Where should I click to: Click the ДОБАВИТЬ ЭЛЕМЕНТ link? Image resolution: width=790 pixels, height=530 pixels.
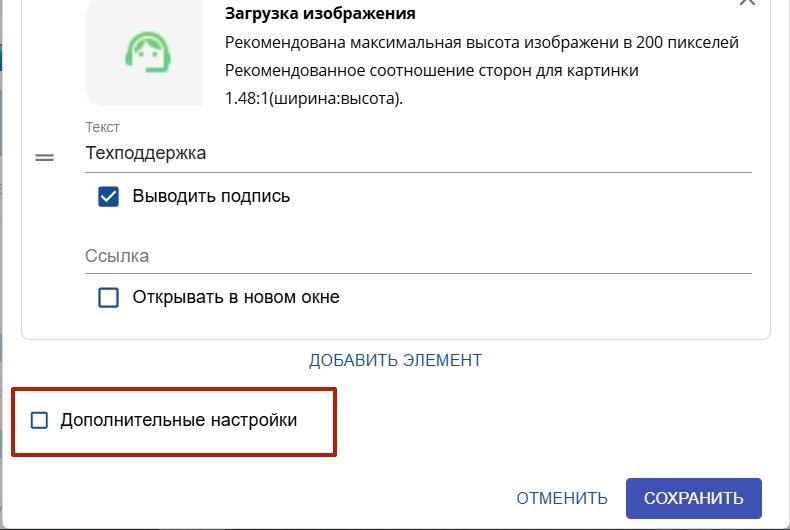coord(396,360)
